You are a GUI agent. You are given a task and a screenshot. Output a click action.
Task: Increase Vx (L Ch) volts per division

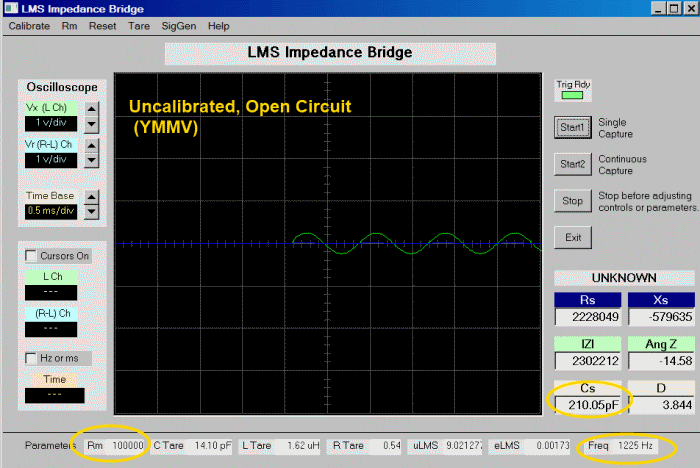tap(92, 109)
